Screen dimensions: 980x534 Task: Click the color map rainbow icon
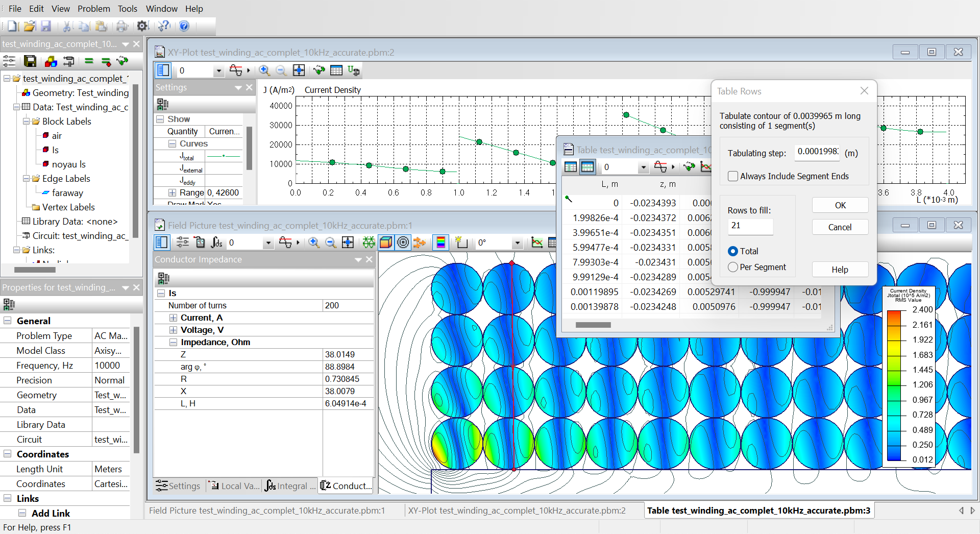(440, 242)
